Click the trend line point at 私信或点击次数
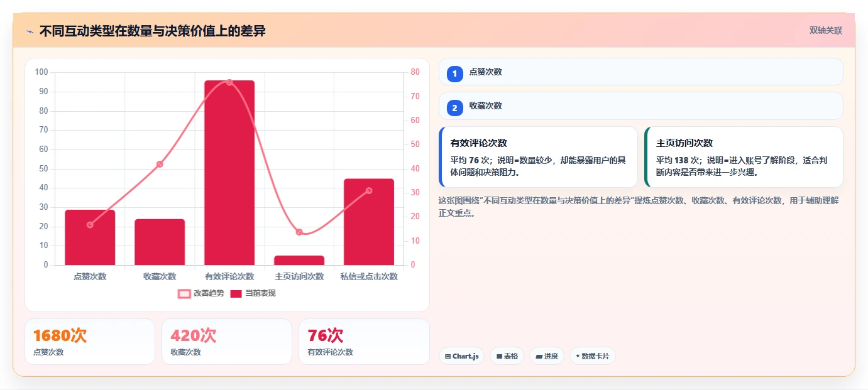The width and height of the screenshot is (868, 390). 369,190
